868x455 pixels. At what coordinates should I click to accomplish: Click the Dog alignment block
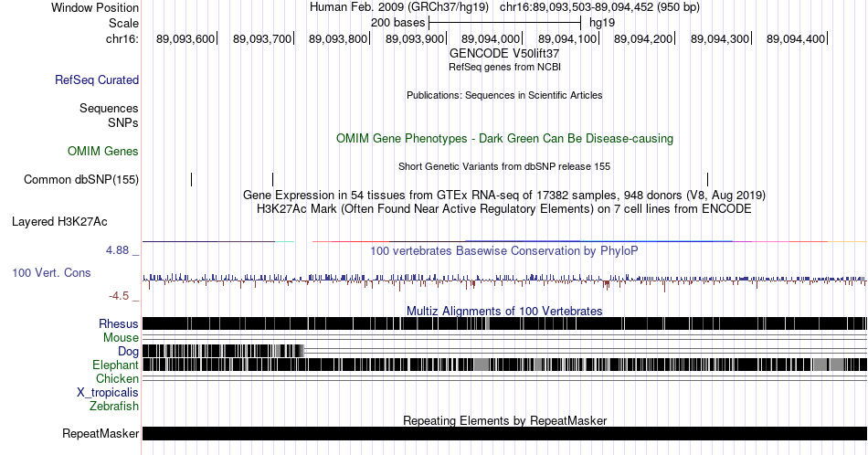[x=224, y=351]
